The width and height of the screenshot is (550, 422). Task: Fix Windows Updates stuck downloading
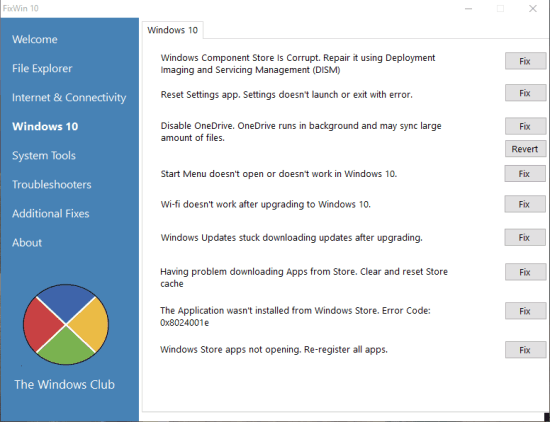pyautogui.click(x=524, y=237)
